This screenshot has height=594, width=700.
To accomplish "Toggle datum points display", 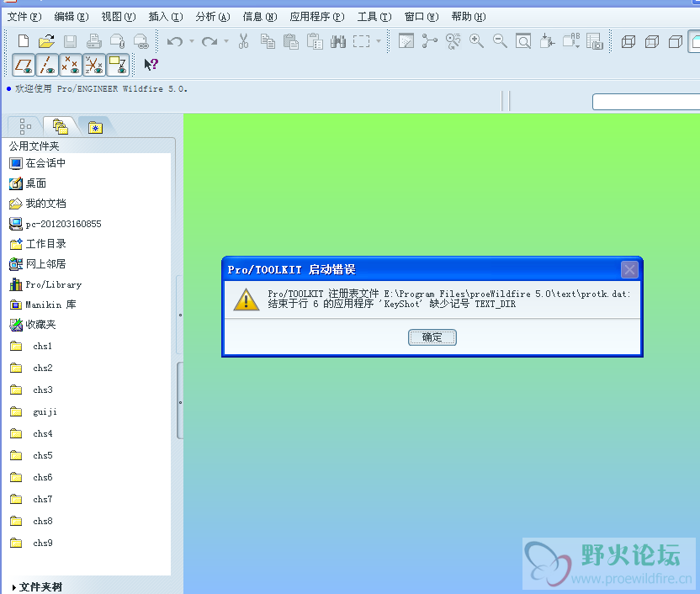I will click(x=71, y=65).
